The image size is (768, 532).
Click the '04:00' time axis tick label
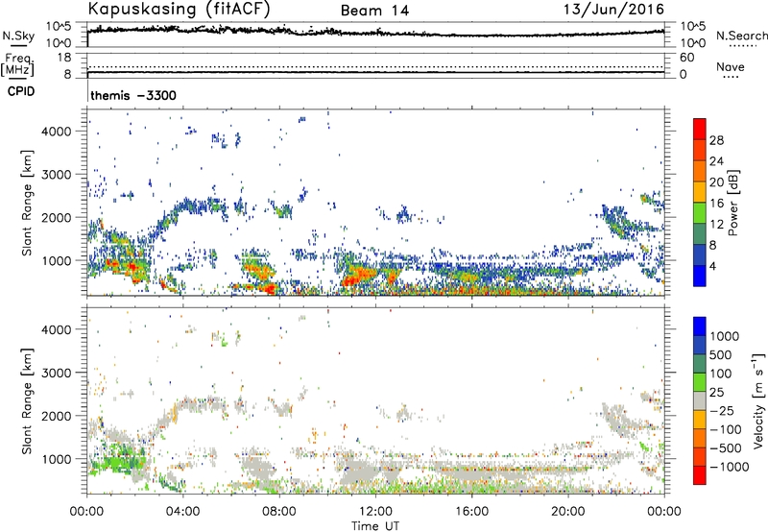(182, 512)
